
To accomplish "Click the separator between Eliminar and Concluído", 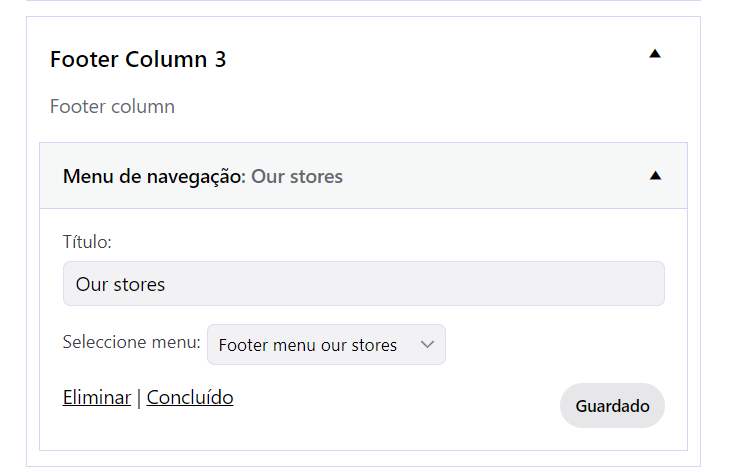I will 139,398.
